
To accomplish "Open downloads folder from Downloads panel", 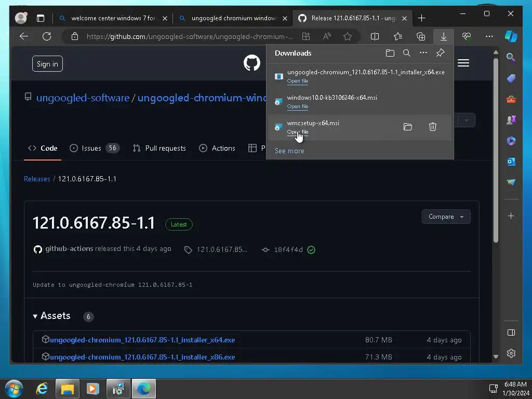I will 390,53.
